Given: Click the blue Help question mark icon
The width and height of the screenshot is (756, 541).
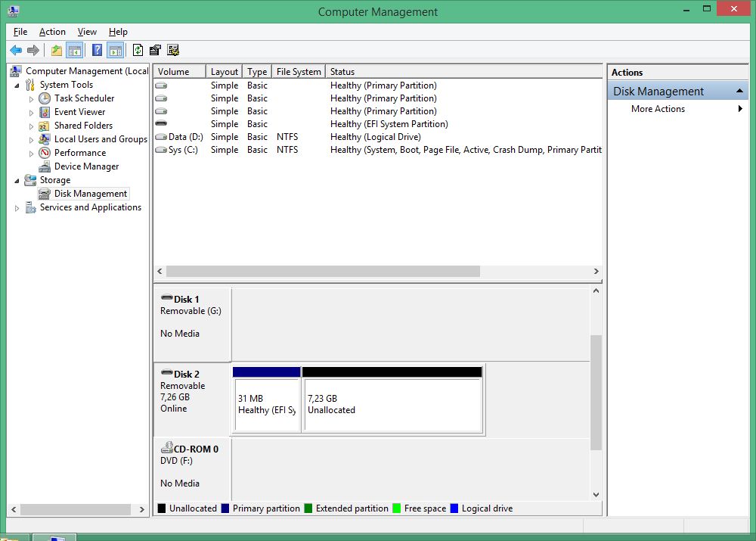Looking at the screenshot, I should coord(97,51).
